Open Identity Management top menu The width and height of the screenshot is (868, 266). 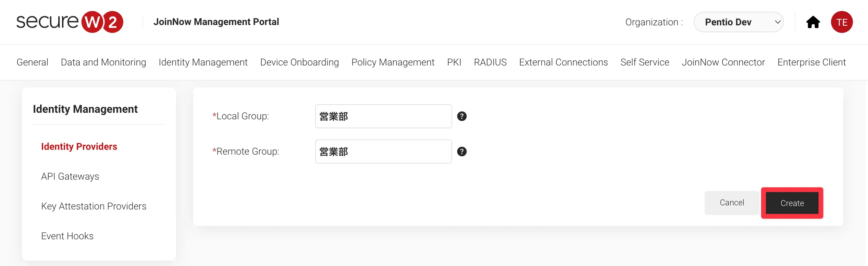(203, 62)
